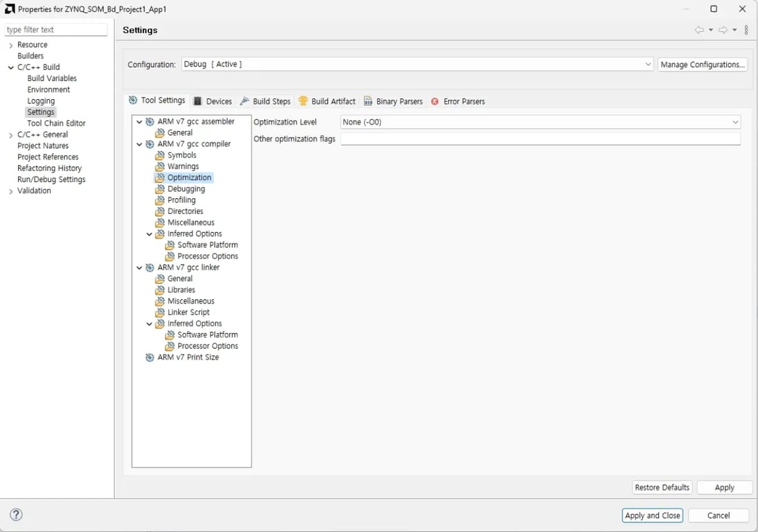The height and width of the screenshot is (532, 758).
Task: Open the Optimization Level dropdown
Action: pyautogui.click(x=734, y=122)
